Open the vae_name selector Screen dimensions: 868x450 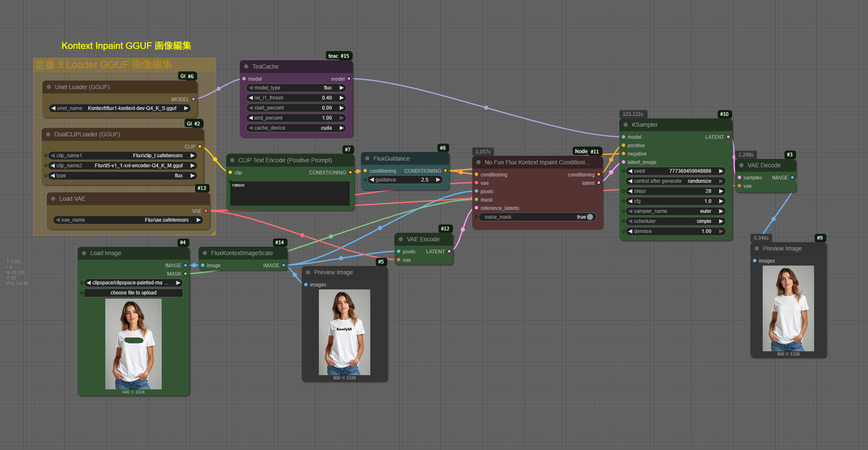(128, 220)
